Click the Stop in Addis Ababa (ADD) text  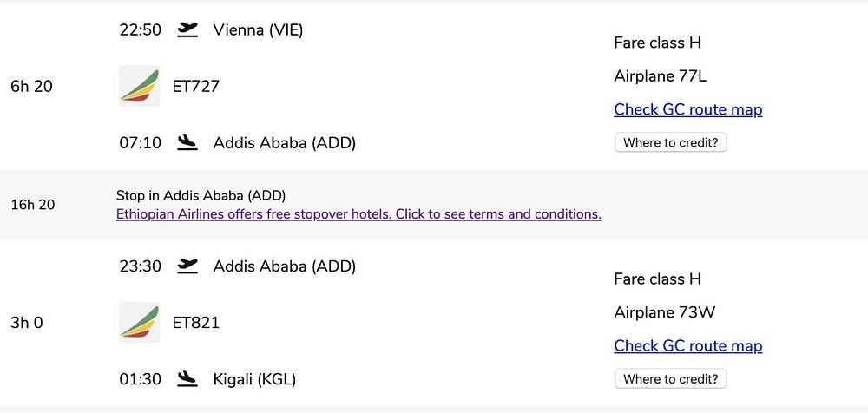coord(201,195)
